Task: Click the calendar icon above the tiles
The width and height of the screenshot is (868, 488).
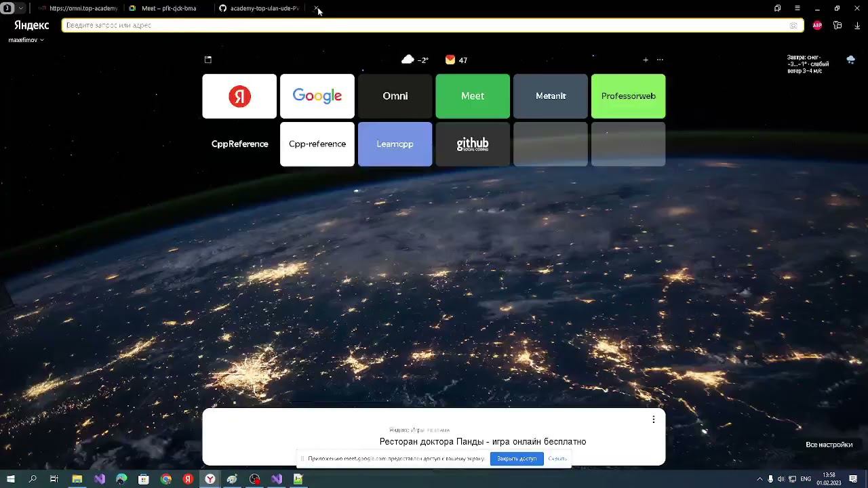Action: point(208,60)
